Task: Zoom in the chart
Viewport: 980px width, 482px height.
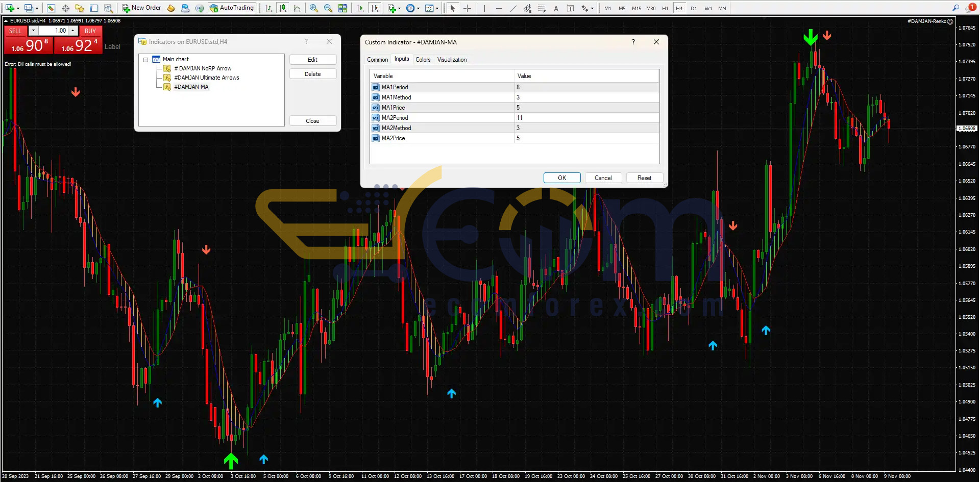Action: [x=313, y=8]
